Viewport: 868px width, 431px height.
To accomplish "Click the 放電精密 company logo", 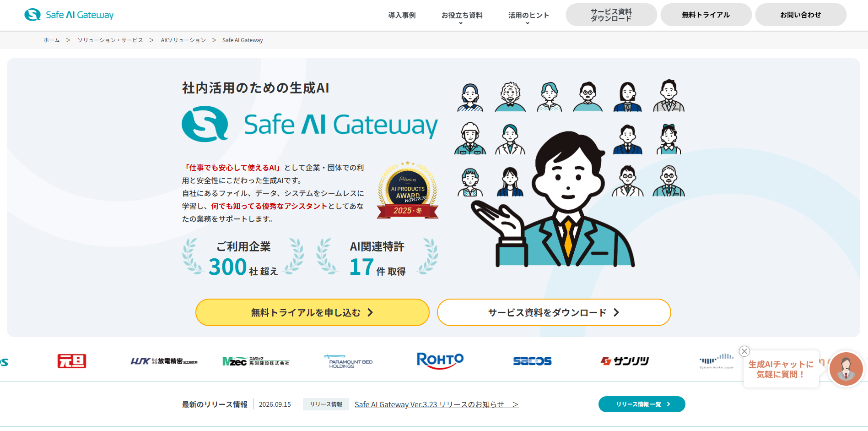I will click(x=164, y=361).
